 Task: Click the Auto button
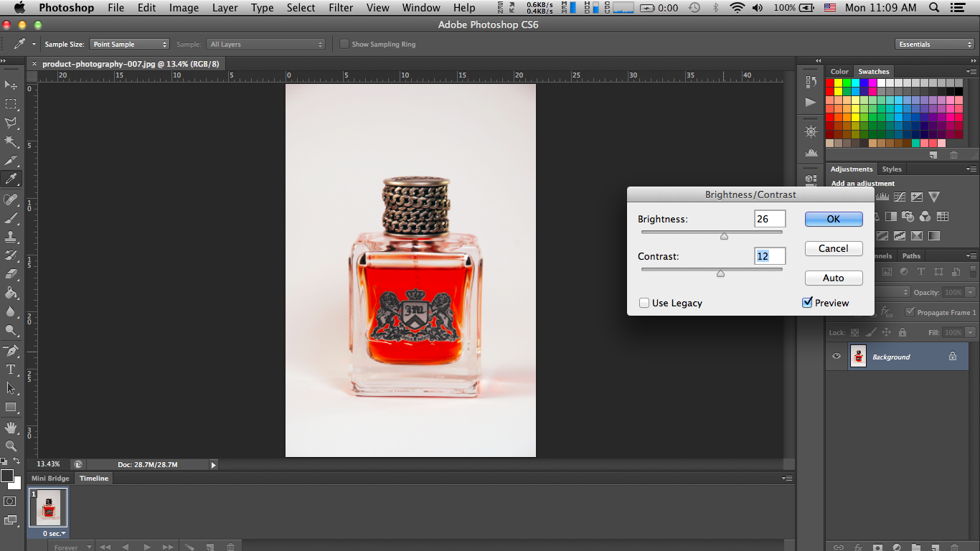pos(834,278)
